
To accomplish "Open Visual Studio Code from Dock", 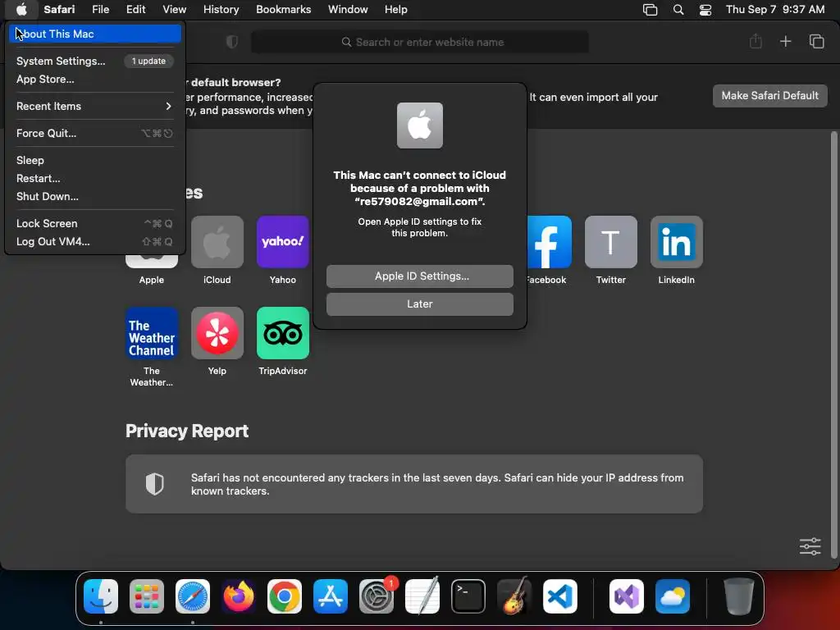I will coord(559,596).
